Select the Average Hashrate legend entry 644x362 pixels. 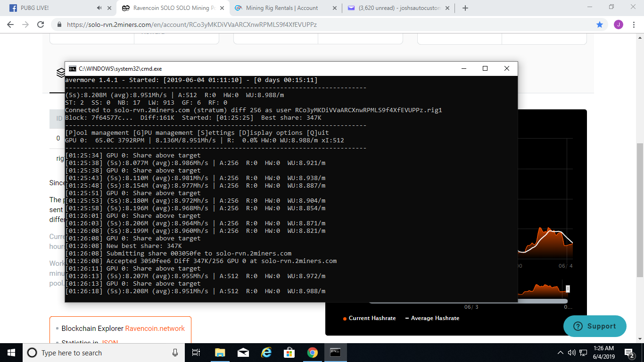432,318
